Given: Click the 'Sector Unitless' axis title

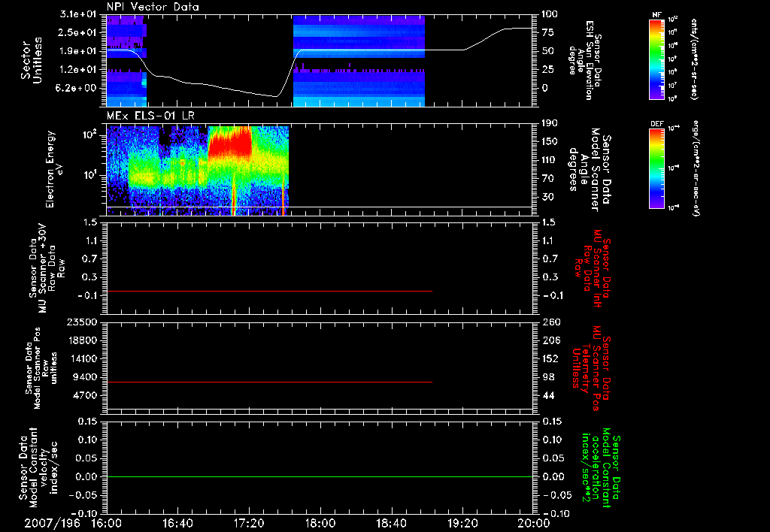Looking at the screenshot, I should 32,60.
